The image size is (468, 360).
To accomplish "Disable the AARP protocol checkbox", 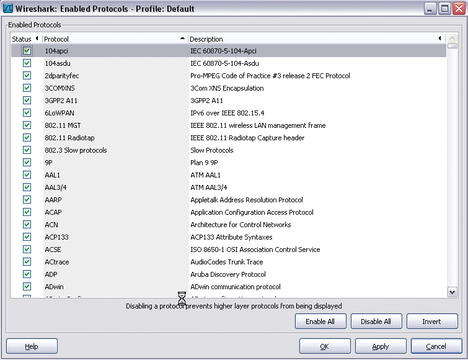I will tap(27, 200).
